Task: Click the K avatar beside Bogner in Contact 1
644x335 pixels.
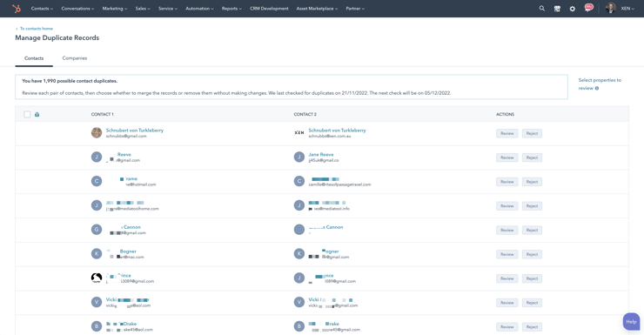Action: pyautogui.click(x=97, y=253)
